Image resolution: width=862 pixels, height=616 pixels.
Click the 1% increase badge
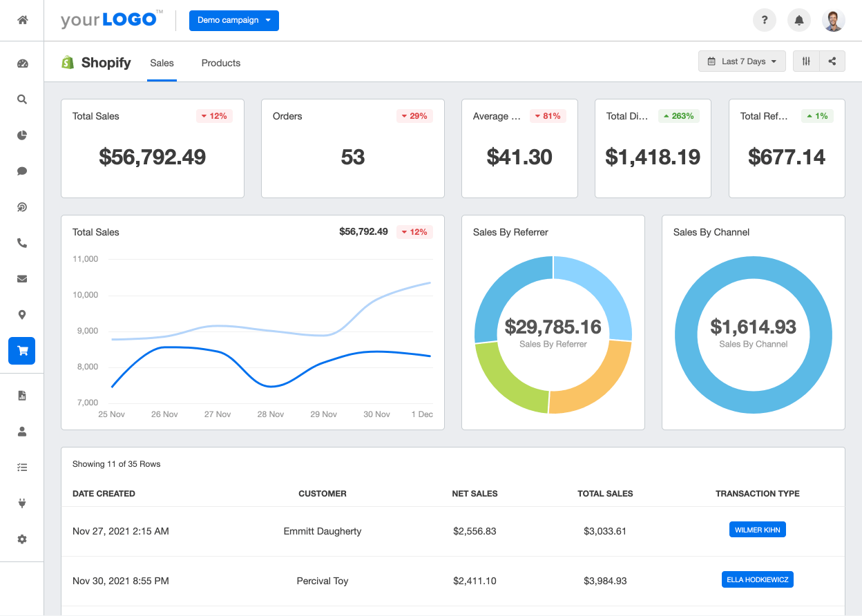pyautogui.click(x=817, y=116)
